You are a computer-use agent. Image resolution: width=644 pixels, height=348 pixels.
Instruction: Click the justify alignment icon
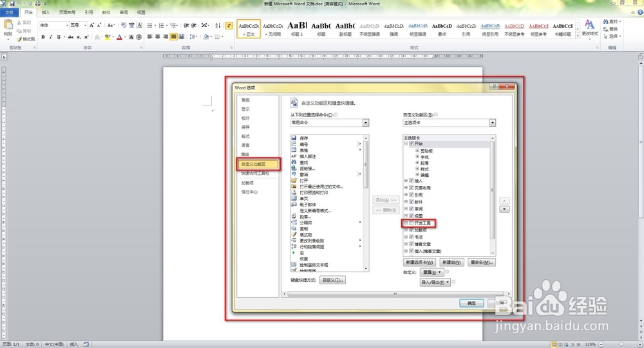(x=174, y=37)
